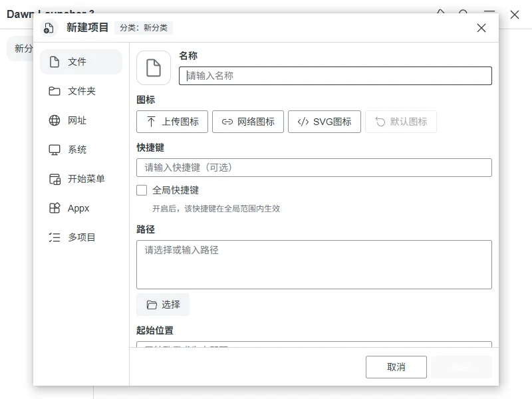
Task: Select the 系统 item type
Action: coord(81,150)
